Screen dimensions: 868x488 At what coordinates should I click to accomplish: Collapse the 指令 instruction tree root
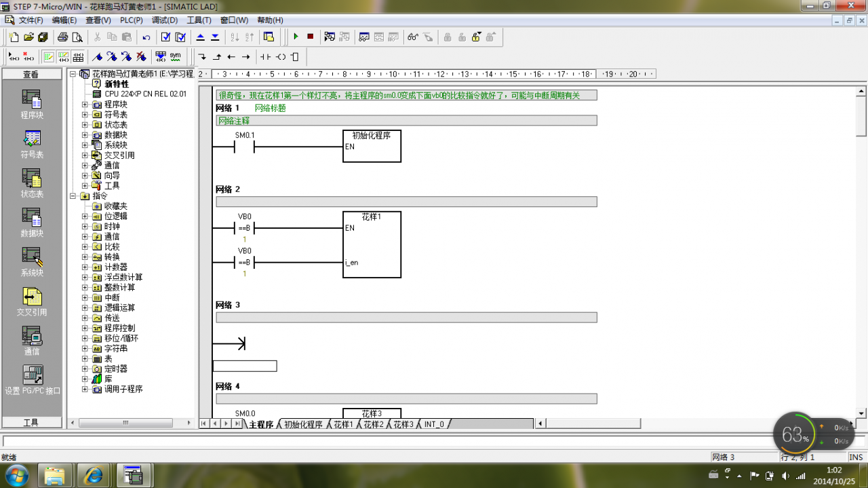coord(73,196)
